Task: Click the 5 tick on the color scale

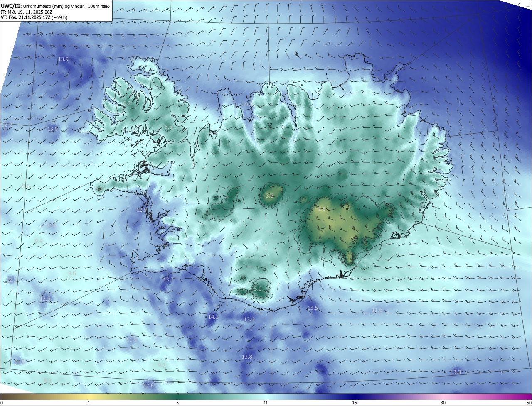Action: click(x=177, y=403)
